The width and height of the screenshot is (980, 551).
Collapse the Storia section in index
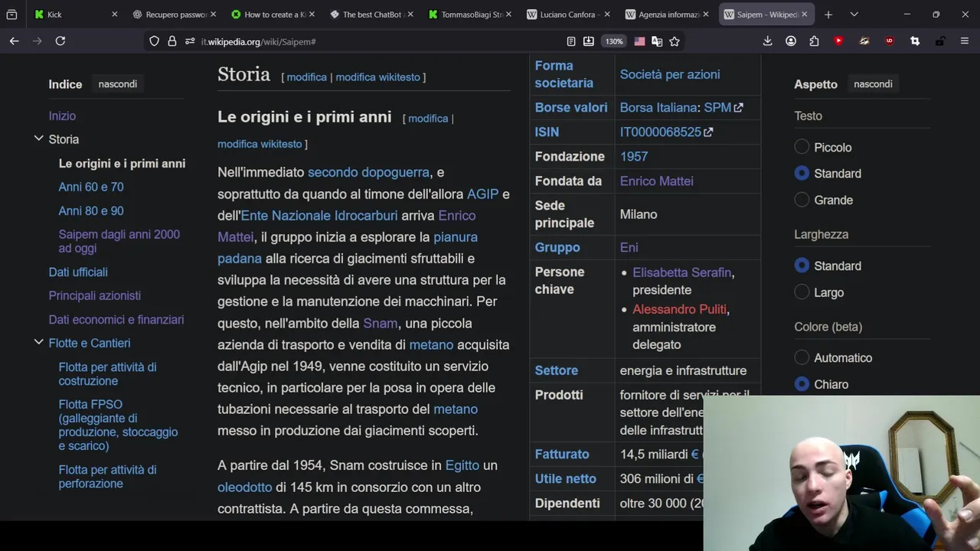coord(38,139)
